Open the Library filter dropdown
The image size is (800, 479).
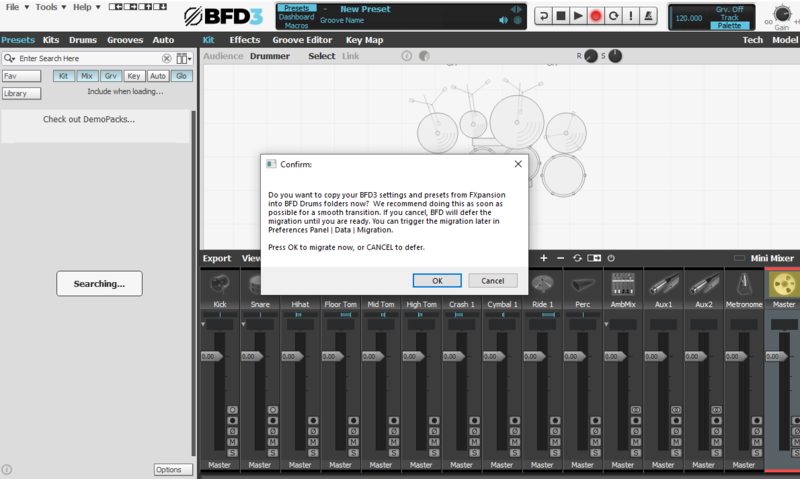21,93
